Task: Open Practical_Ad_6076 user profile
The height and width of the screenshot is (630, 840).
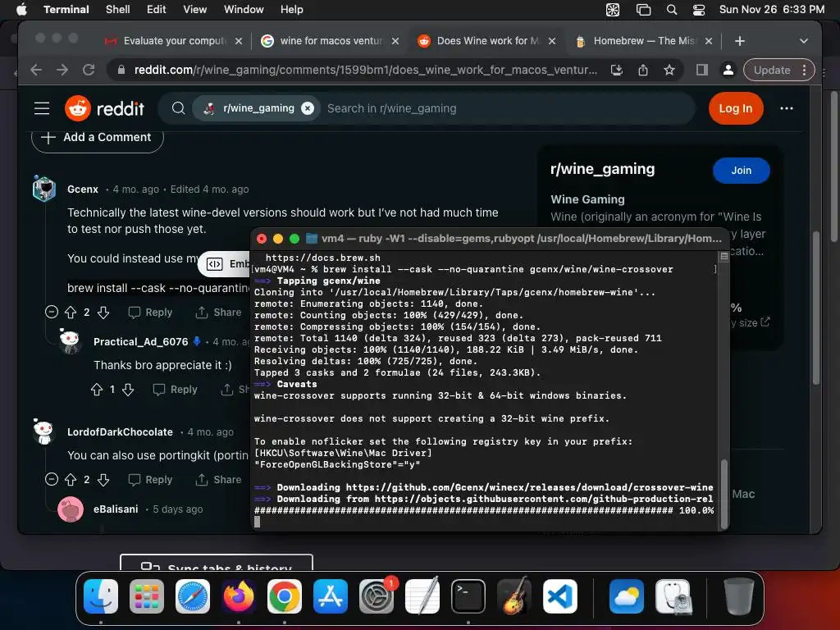Action: click(x=140, y=342)
